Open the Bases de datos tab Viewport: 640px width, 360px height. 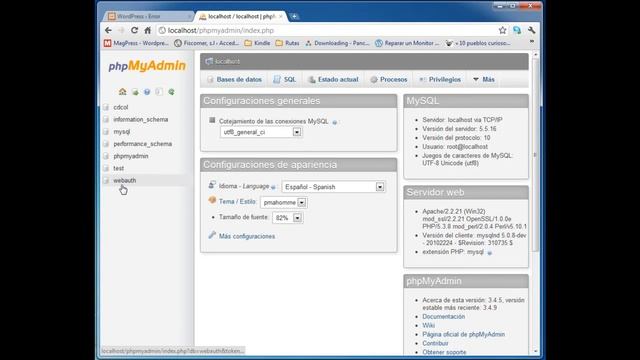coord(235,80)
